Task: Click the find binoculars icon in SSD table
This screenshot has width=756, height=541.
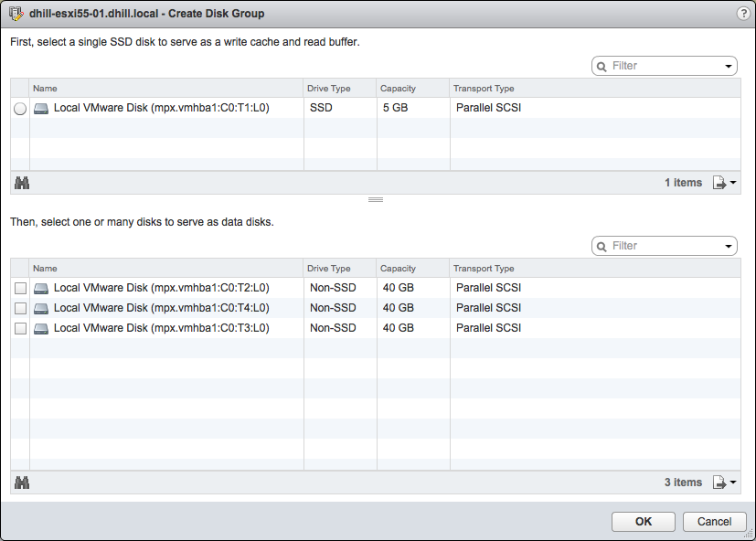Action: [22, 183]
